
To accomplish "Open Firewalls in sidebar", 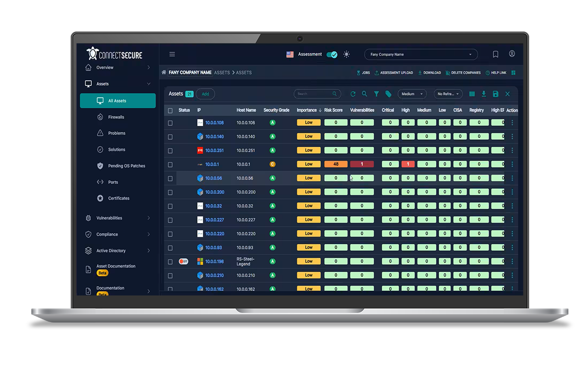I will [x=116, y=117].
